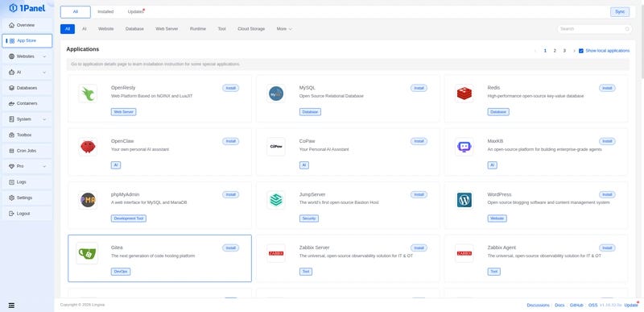Click the Cron Jobs sidebar icon

(11, 151)
